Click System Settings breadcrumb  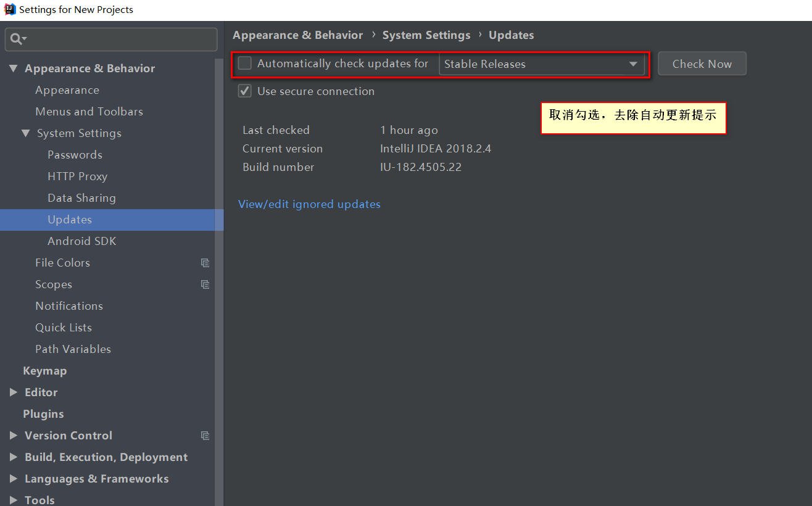(x=426, y=35)
